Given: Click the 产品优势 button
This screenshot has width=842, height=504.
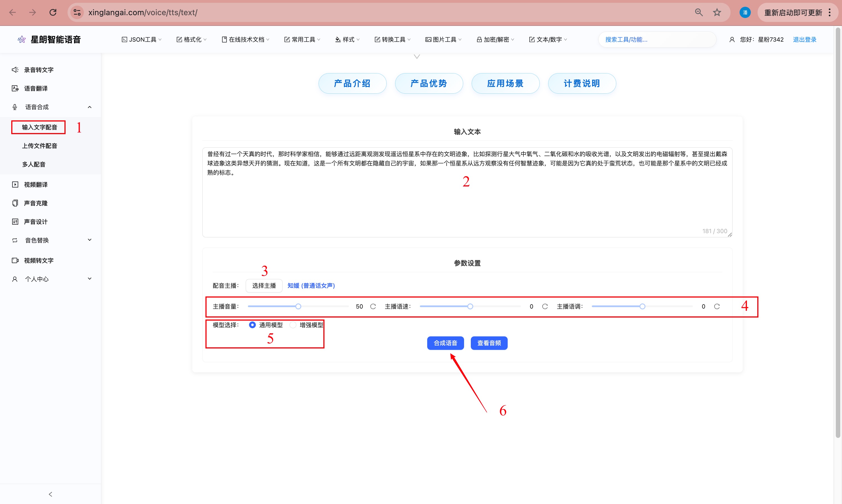Looking at the screenshot, I should [x=429, y=83].
